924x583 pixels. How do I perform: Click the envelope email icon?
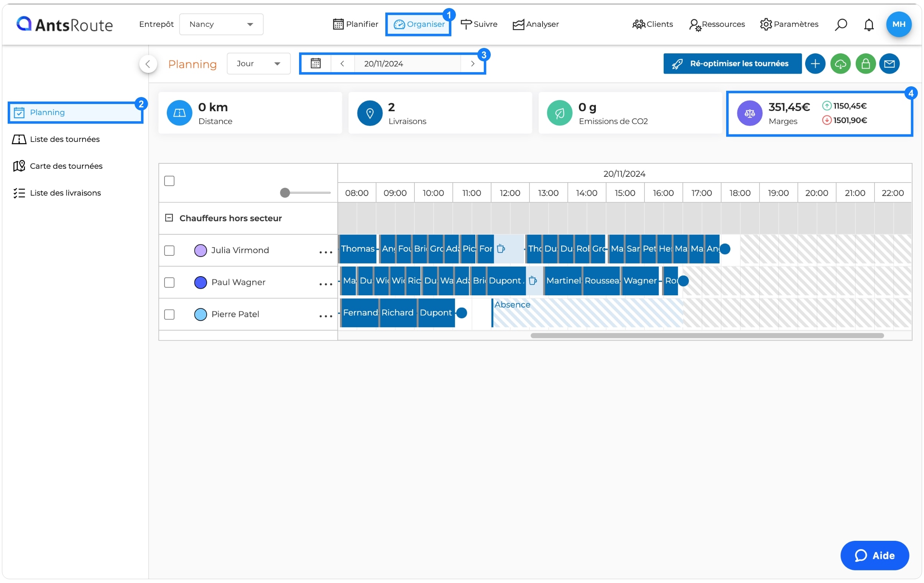[x=890, y=64]
